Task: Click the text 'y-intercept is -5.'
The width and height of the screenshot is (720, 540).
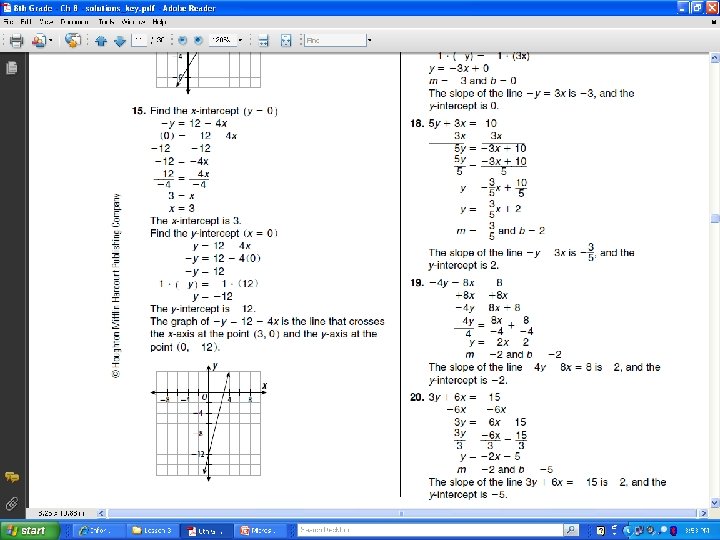Action: [468, 495]
